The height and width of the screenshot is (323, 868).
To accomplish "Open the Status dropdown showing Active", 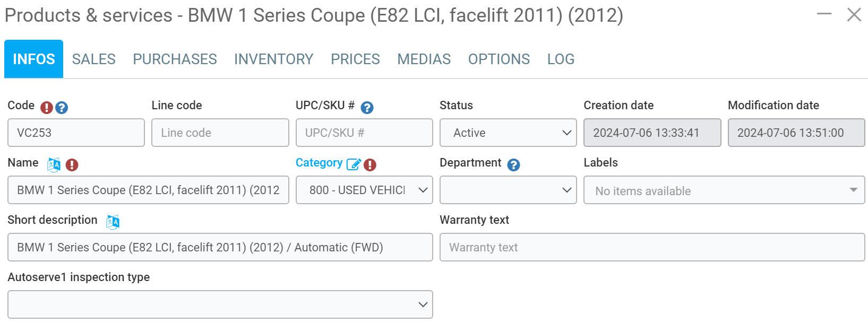I will tap(508, 133).
